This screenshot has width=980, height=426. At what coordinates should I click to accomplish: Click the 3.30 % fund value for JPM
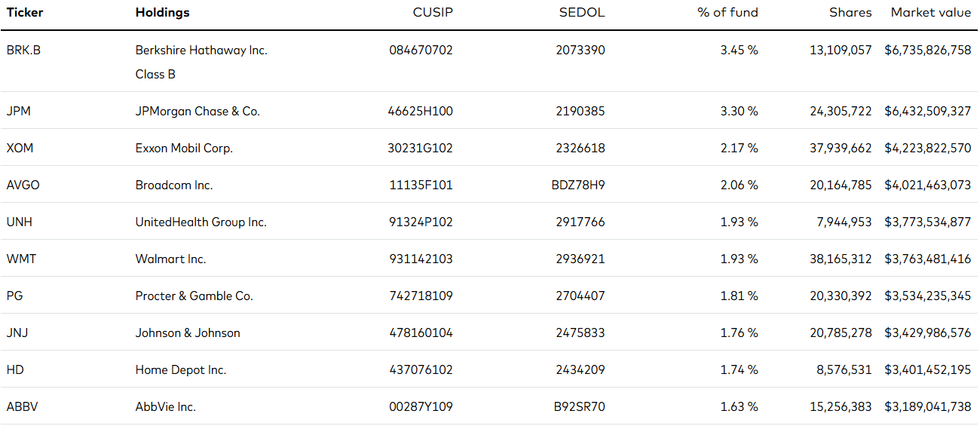coord(739,112)
